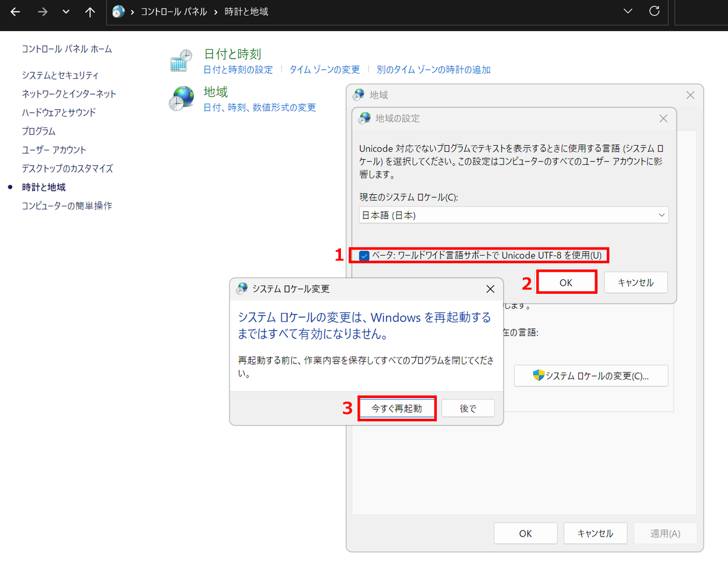Close the 地域 dialog

tap(690, 95)
